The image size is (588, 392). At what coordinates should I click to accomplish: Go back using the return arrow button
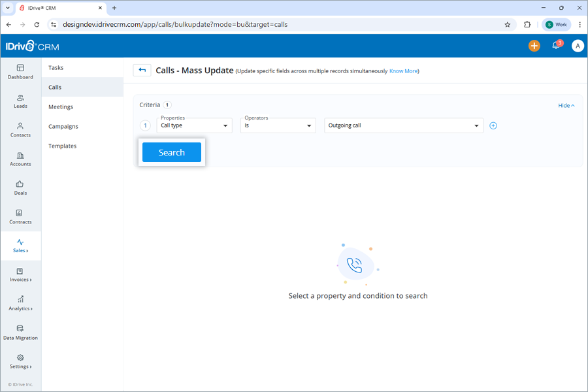tap(142, 70)
